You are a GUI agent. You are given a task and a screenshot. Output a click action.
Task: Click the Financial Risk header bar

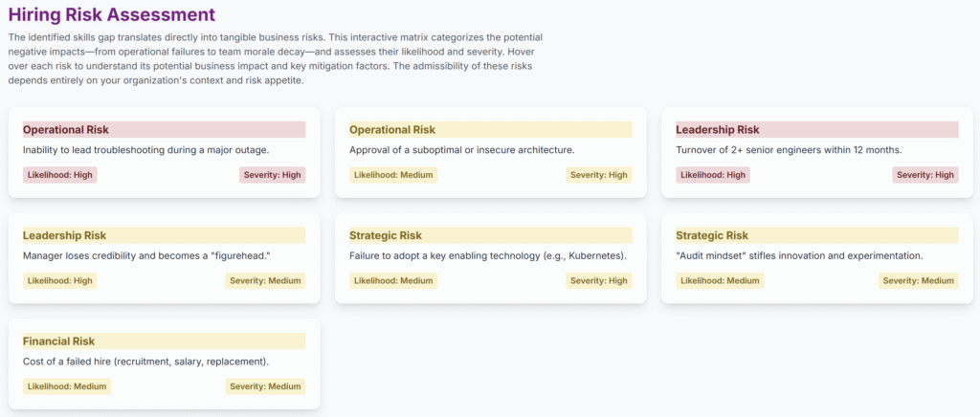(x=164, y=341)
